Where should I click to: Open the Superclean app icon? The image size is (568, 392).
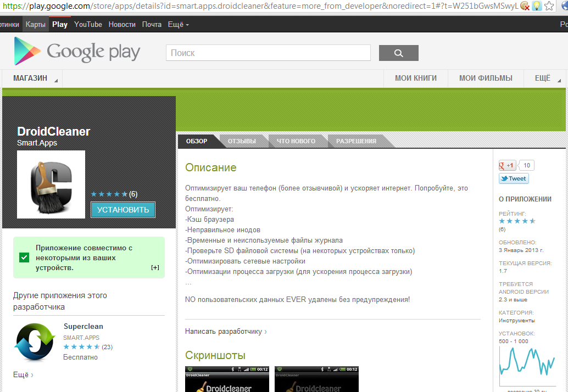coord(35,341)
